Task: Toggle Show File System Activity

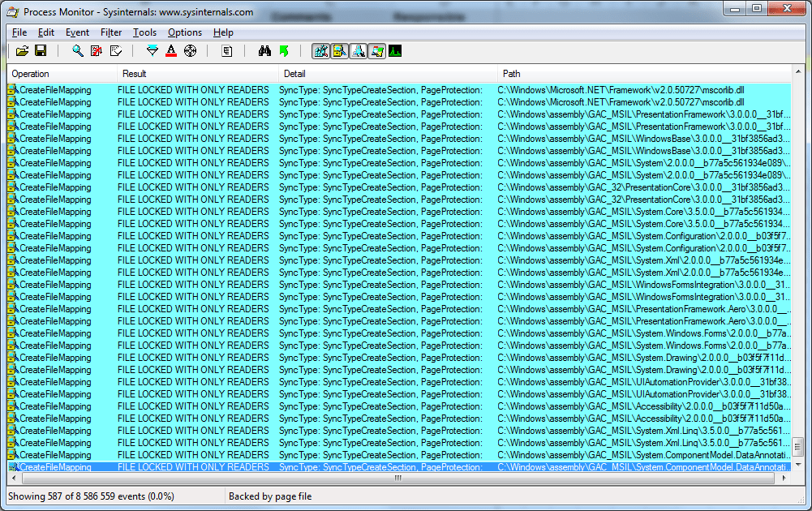Action: pos(340,51)
